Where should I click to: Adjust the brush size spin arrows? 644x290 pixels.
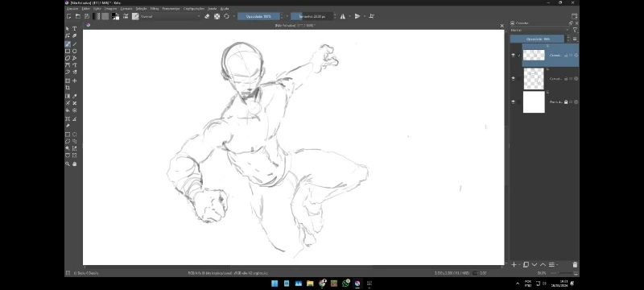click(x=335, y=16)
